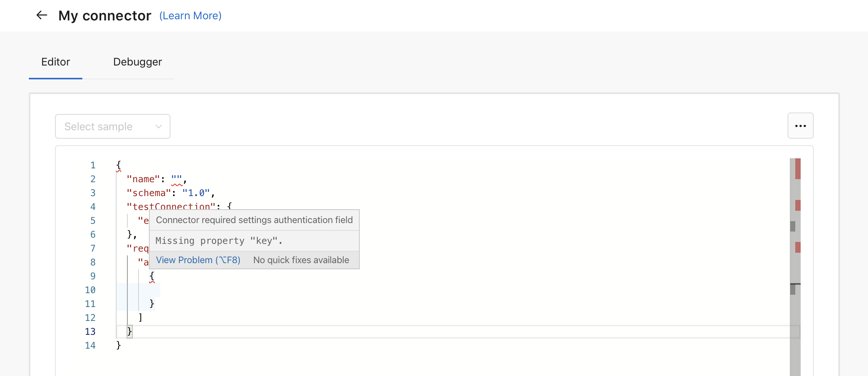Click View Problem in the error tooltip
This screenshot has height=376, width=868.
pos(198,260)
